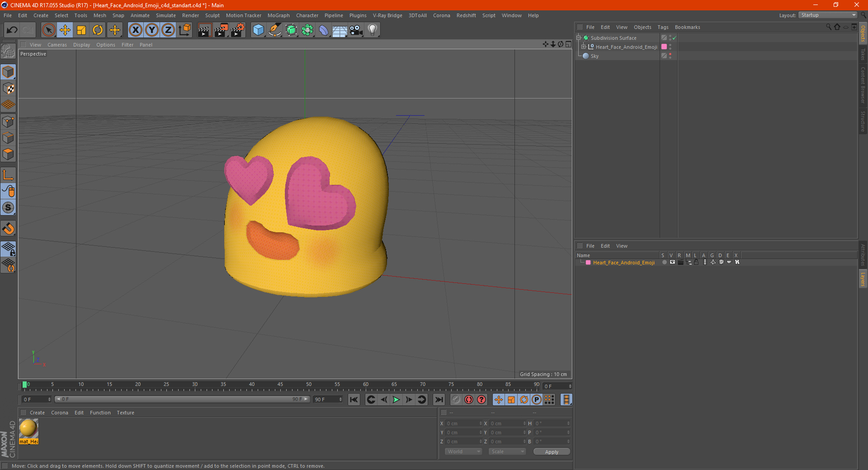Toggle the Locked Workplane icon
The image size is (868, 470).
pyautogui.click(x=8, y=249)
